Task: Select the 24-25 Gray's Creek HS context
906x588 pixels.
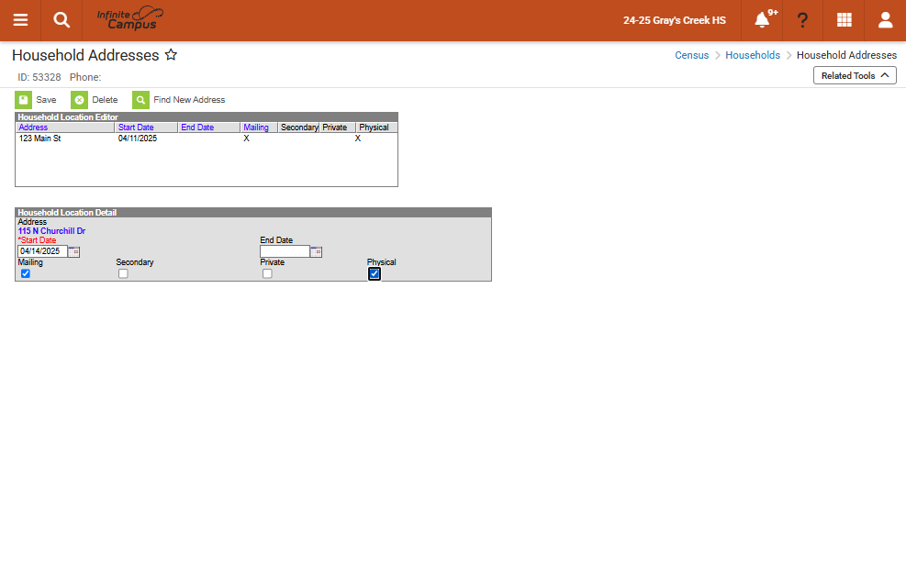Action: coord(675,20)
